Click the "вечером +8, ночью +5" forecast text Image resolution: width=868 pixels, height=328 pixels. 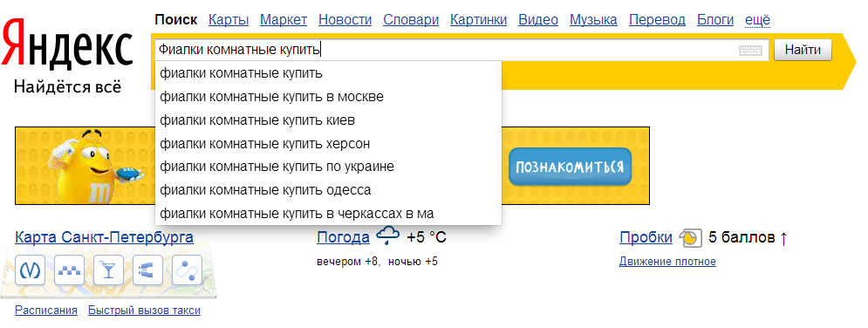(x=377, y=262)
